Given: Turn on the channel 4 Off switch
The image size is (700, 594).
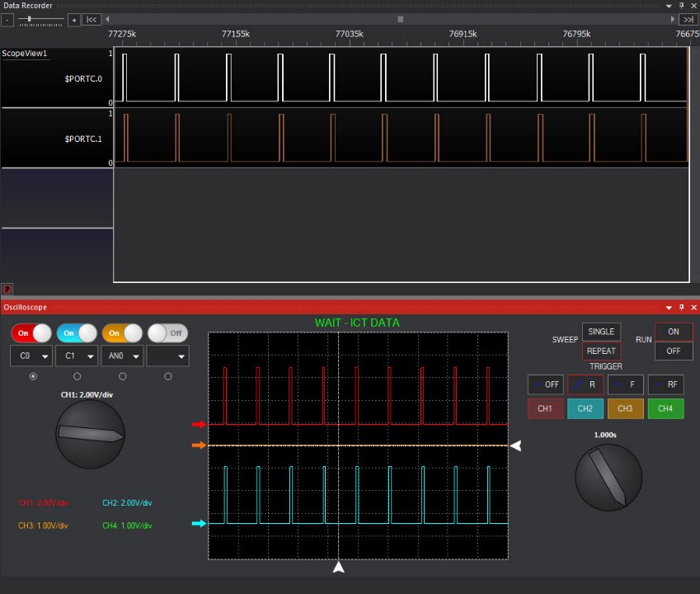Looking at the screenshot, I should [168, 333].
